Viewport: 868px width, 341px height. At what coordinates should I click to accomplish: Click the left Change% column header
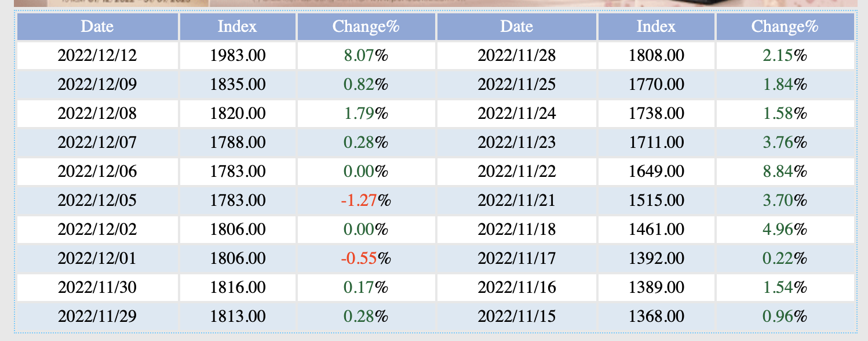[x=366, y=27]
